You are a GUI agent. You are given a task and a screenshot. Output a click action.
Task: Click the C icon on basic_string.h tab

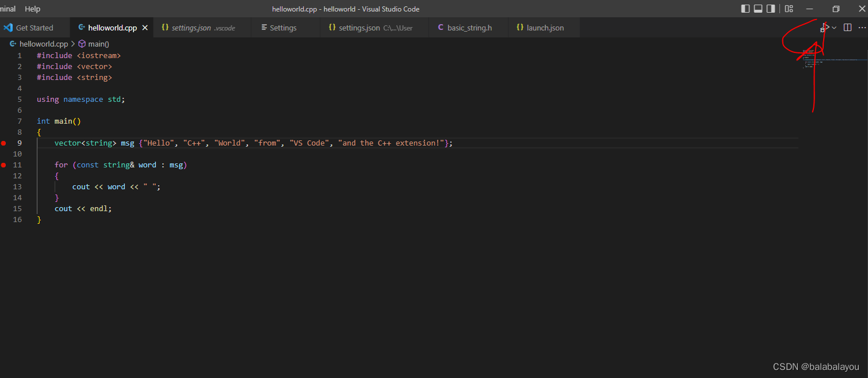click(x=441, y=28)
